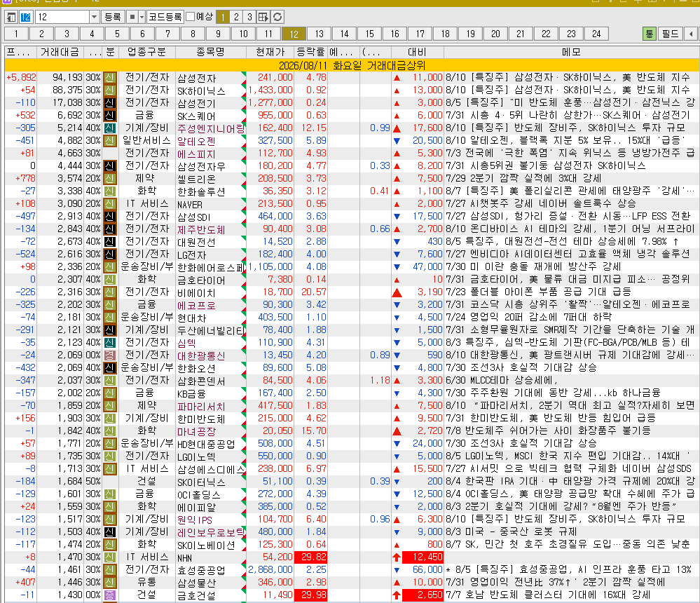The height and width of the screenshot is (603, 700).
Task: Select the stock name 알테오젠
Action: [196, 141]
